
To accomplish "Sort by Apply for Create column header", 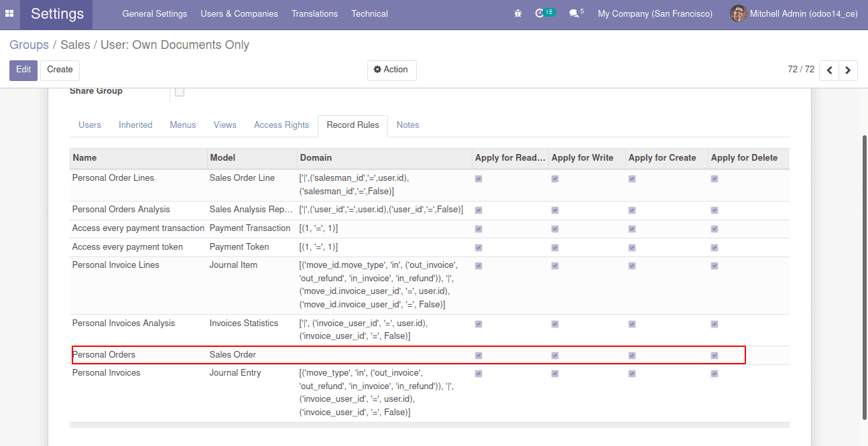I will coord(666,158).
